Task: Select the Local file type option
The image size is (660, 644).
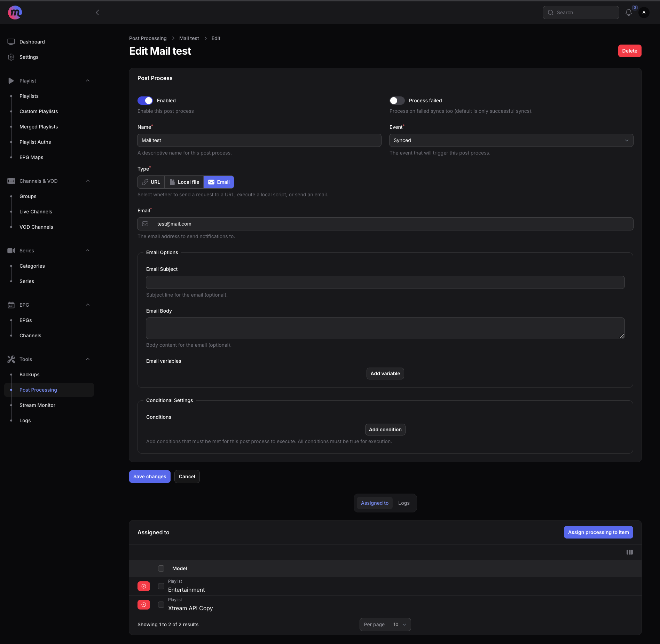Action: 184,182
